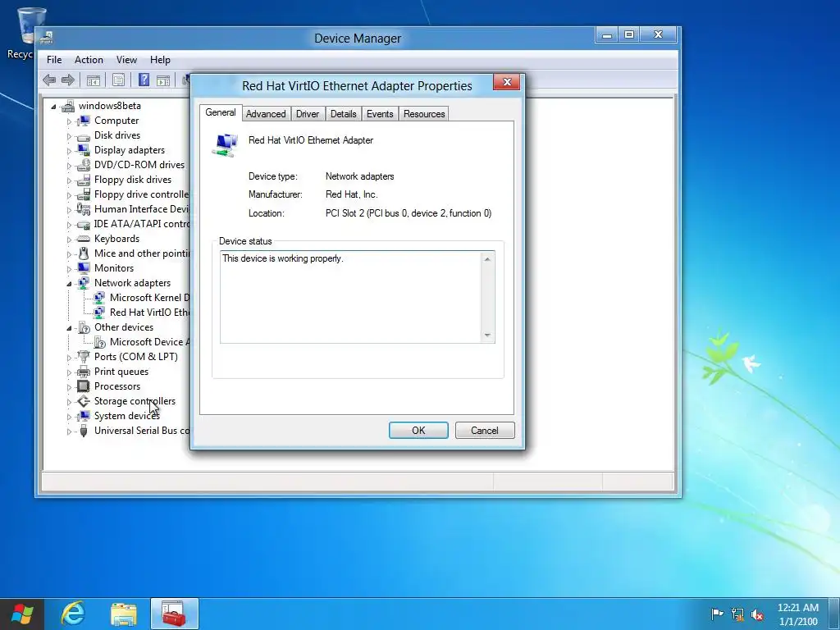This screenshot has height=630, width=840.
Task: Open the View menu
Action: click(x=126, y=60)
